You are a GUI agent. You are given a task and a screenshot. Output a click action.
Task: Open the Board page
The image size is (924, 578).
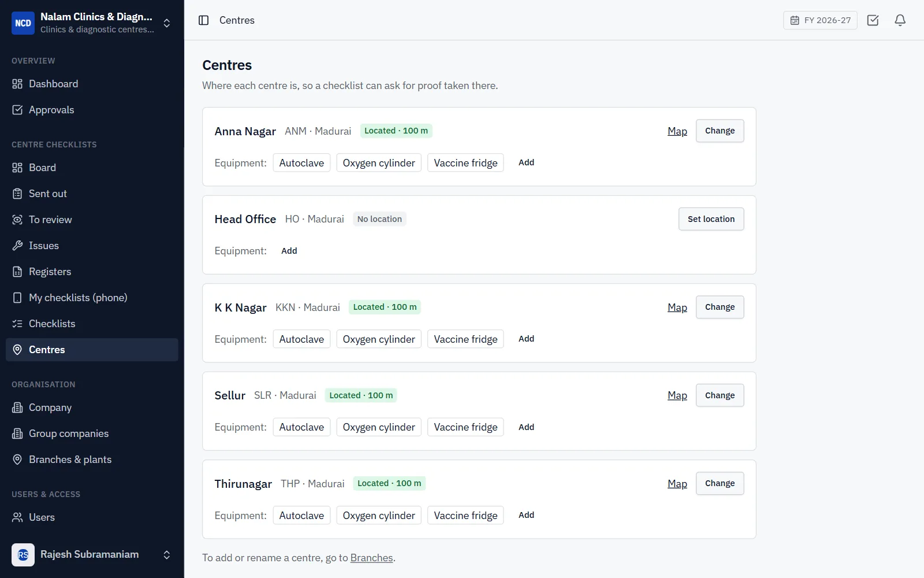(92, 168)
